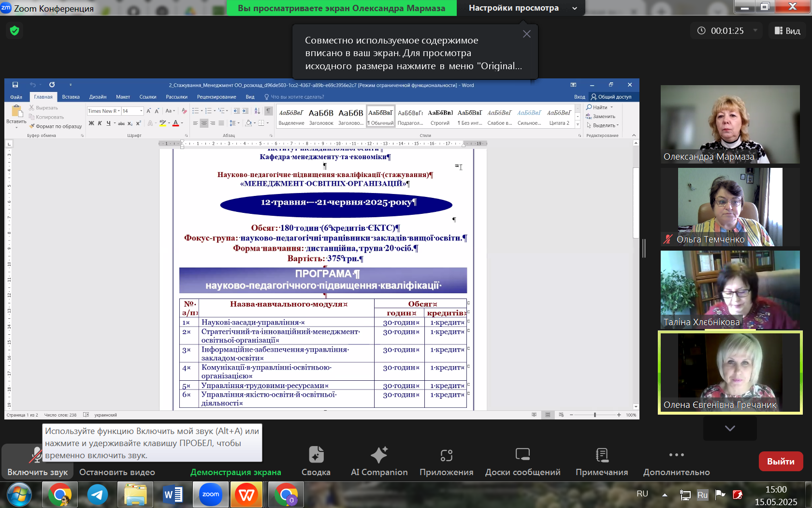Click Включить звук microphone icon

(36, 455)
